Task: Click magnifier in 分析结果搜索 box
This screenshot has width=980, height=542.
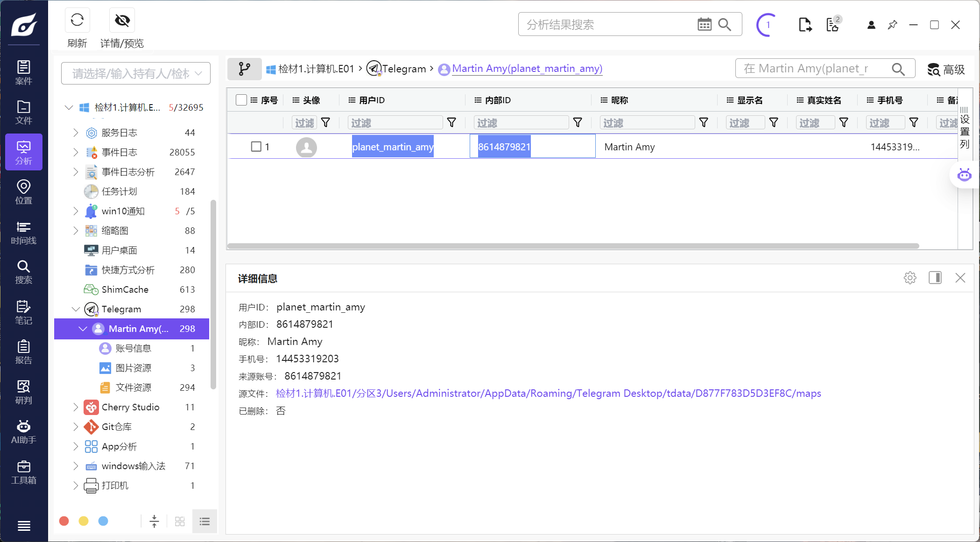Action: tap(725, 24)
